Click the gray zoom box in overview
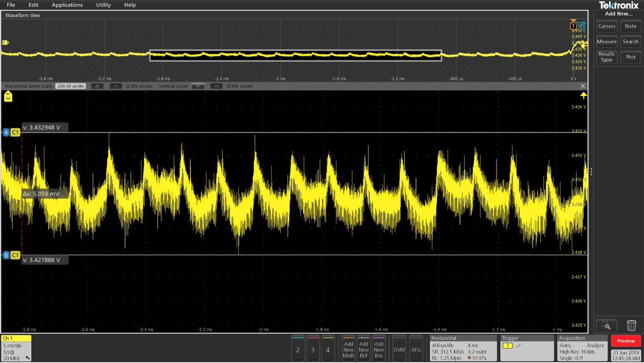Screen dimensions: 644x363 296,56
